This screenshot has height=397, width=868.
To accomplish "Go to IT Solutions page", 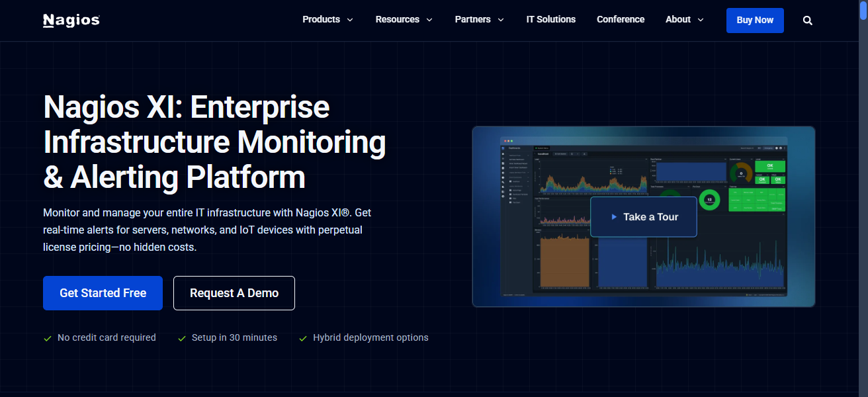I will (x=551, y=20).
